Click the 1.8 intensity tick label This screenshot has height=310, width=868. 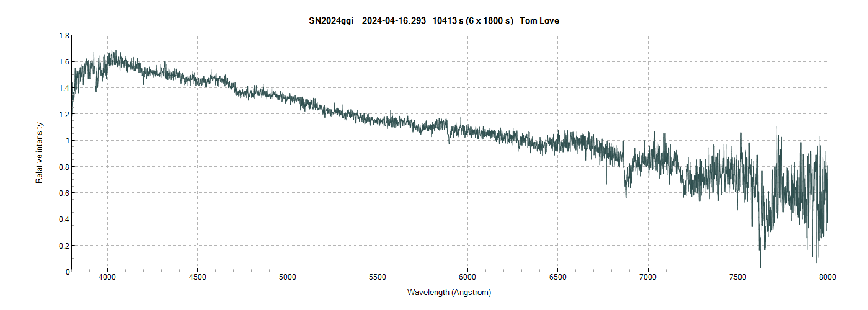(63, 36)
